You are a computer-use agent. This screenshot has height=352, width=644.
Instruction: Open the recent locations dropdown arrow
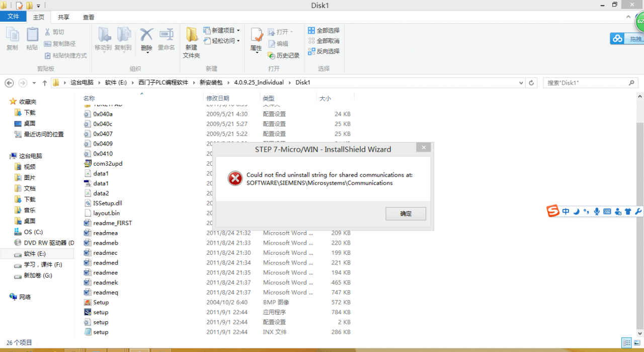pyautogui.click(x=34, y=83)
